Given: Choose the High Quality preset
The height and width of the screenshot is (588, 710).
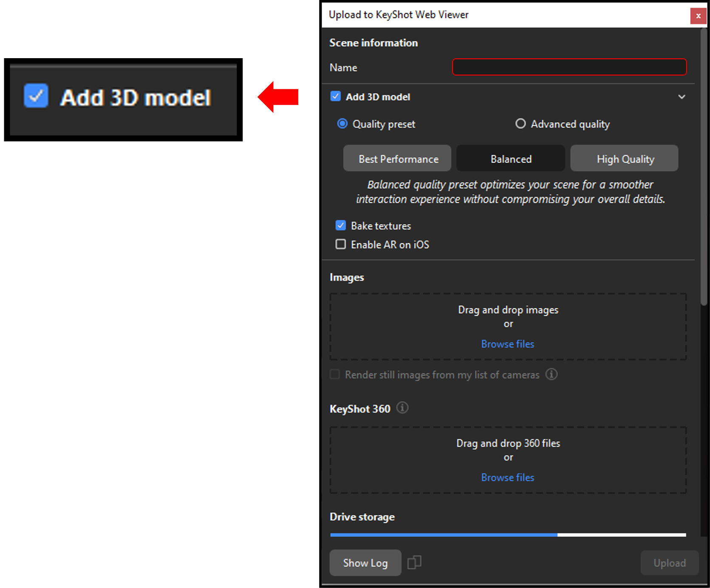Looking at the screenshot, I should pos(624,158).
